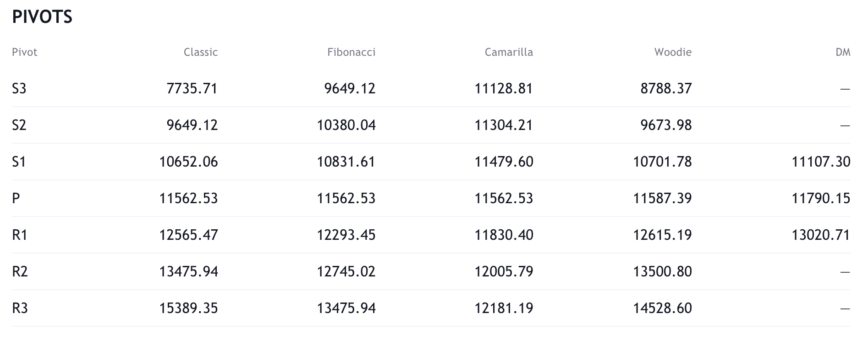Viewport: 868px width, 346px height.
Task: Click the R2 row label
Action: tap(20, 271)
